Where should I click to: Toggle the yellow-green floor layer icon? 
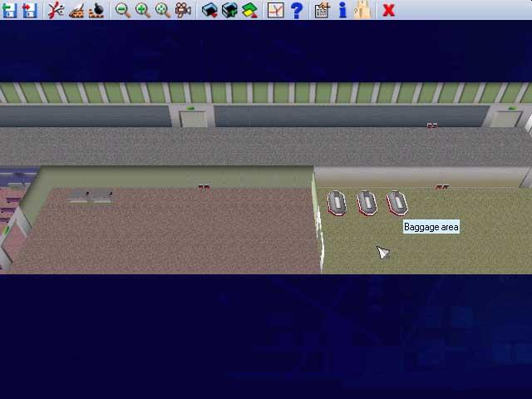point(249,10)
